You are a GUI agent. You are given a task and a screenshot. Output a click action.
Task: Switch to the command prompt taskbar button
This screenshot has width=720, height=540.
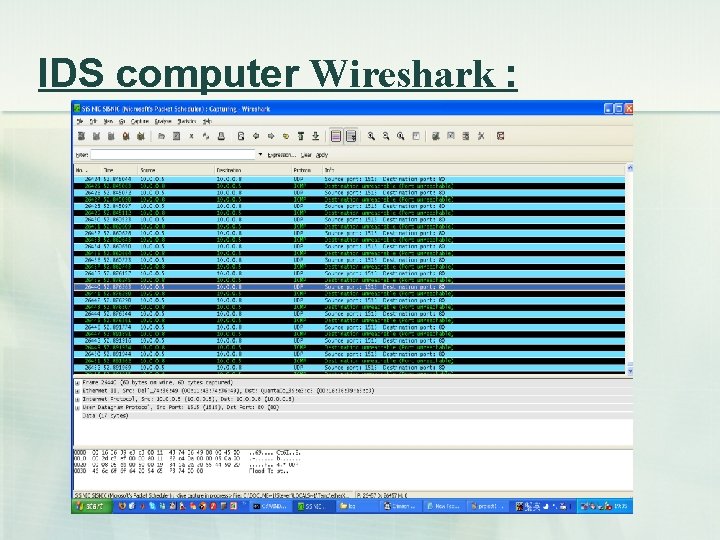(x=270, y=506)
